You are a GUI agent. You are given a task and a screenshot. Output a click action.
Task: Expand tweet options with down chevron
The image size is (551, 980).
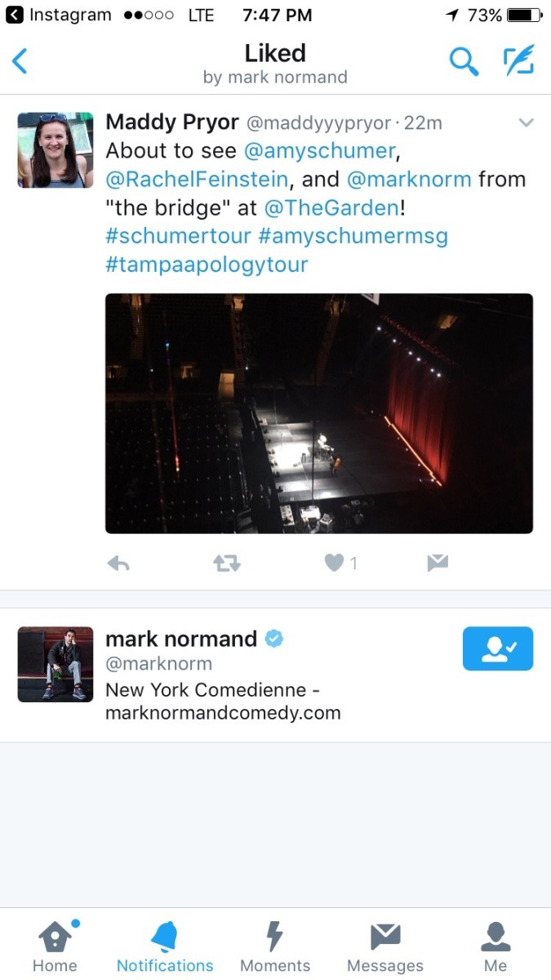527,123
